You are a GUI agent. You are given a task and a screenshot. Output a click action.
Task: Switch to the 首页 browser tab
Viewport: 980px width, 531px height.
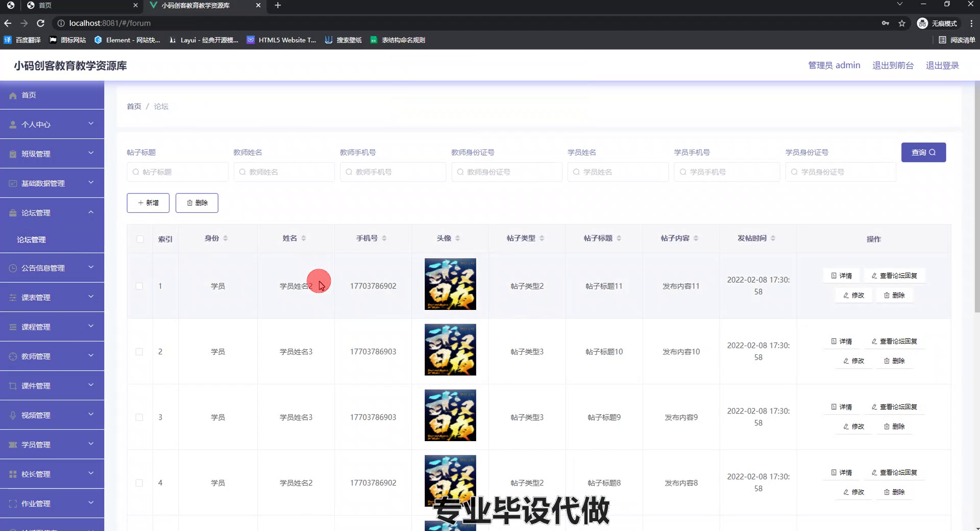point(82,5)
